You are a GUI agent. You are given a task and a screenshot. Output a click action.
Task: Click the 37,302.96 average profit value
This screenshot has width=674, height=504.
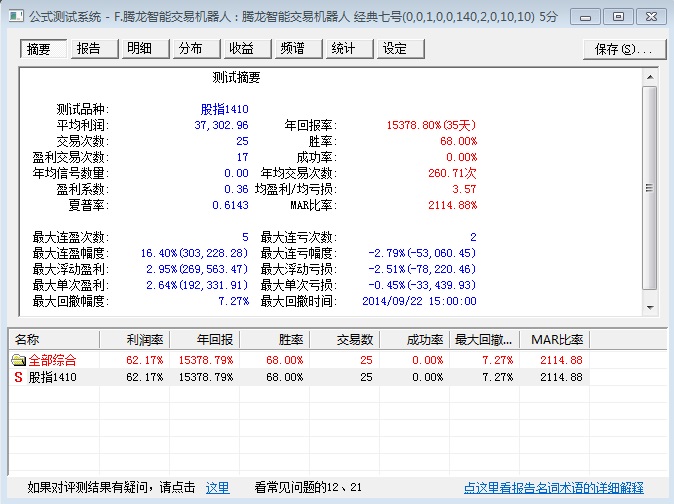[x=221, y=125]
